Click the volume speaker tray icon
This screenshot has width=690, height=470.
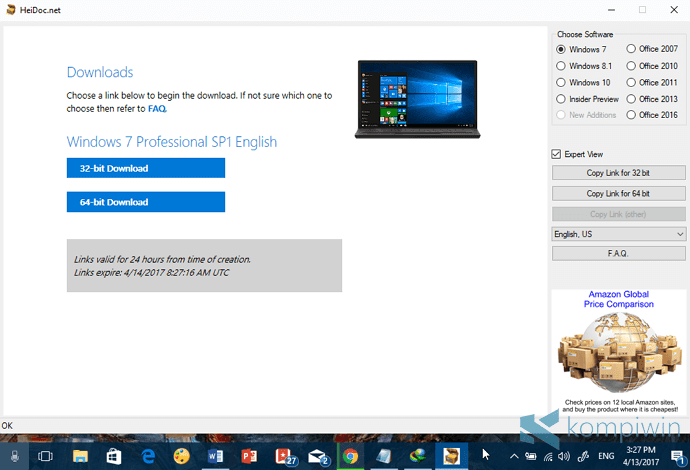pyautogui.click(x=564, y=456)
